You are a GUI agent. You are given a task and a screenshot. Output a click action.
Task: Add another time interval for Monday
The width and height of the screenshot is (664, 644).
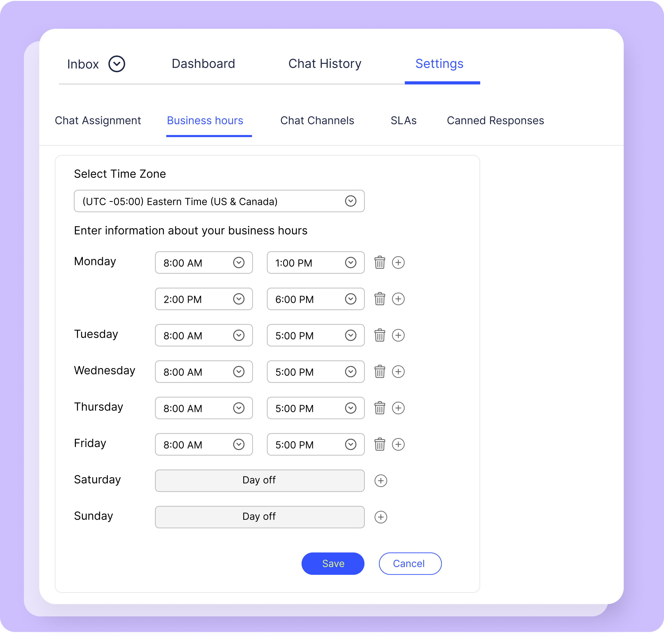coord(399,263)
